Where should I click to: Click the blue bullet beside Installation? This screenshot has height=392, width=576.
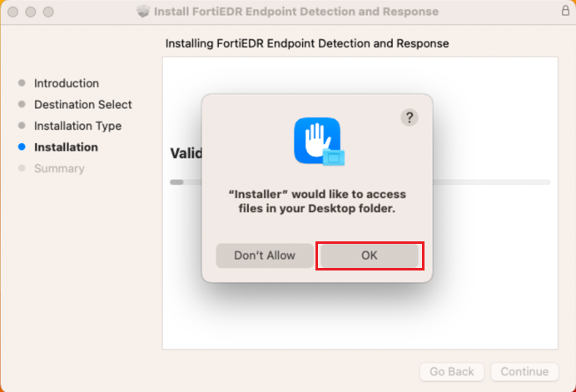22,147
